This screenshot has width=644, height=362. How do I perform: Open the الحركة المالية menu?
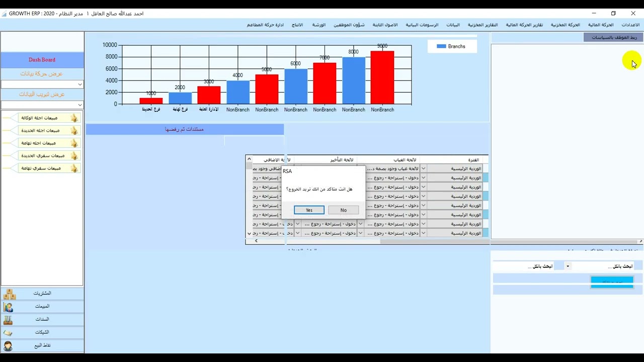click(601, 25)
